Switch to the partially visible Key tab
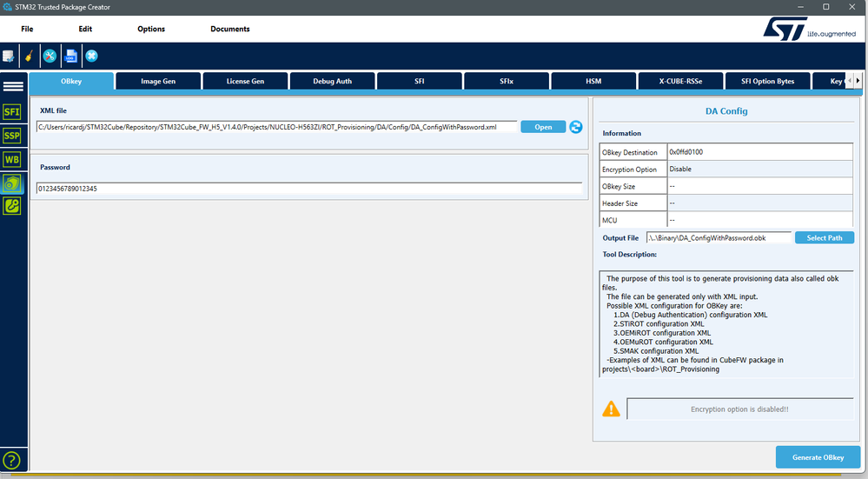868x479 pixels. tap(829, 81)
